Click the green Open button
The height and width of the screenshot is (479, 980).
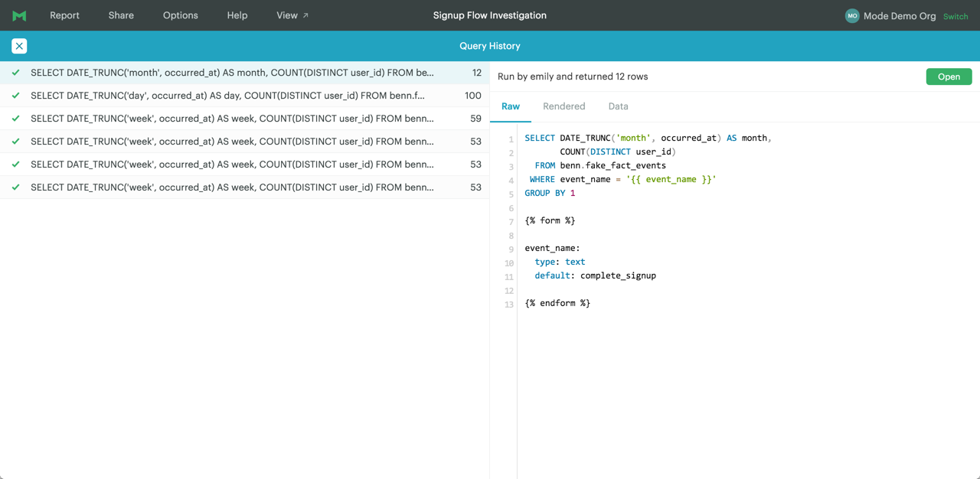[949, 77]
